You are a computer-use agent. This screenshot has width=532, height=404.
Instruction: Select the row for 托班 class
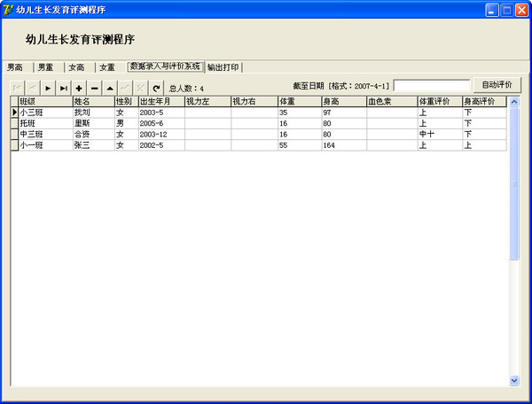coord(44,124)
